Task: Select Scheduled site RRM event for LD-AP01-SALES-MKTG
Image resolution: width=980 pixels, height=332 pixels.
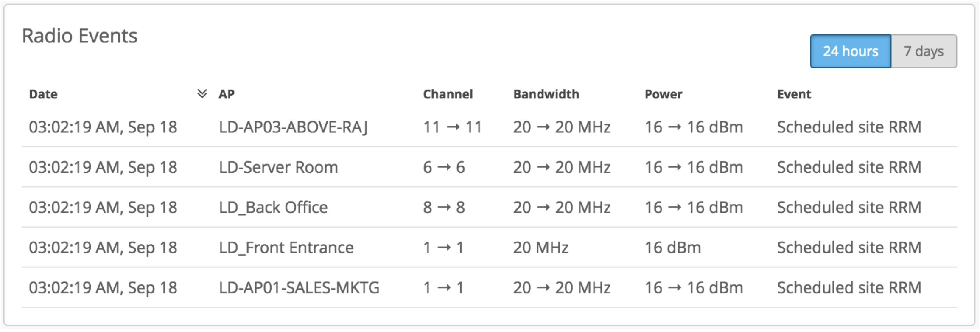Action: pyautogui.click(x=849, y=288)
